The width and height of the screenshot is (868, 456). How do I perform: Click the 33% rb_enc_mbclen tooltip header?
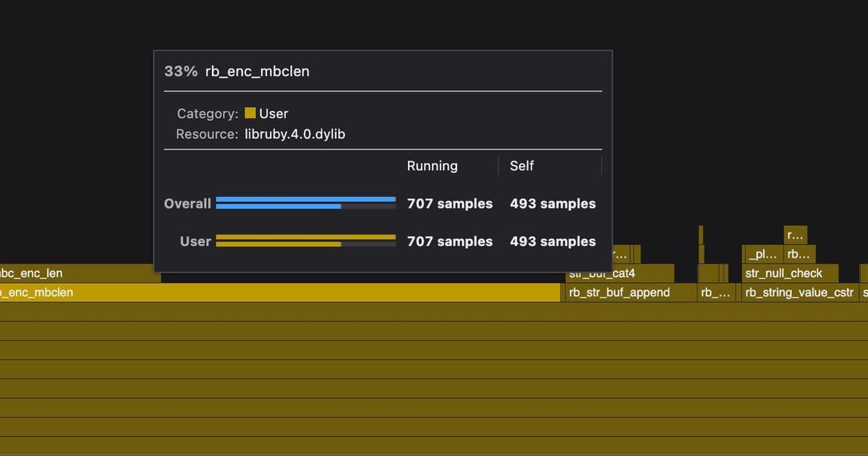coord(237,71)
